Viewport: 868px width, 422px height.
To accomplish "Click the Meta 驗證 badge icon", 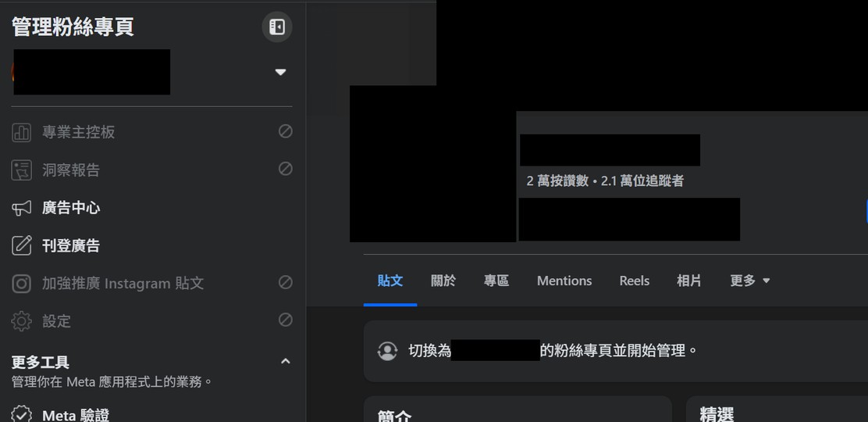I will pos(22,414).
